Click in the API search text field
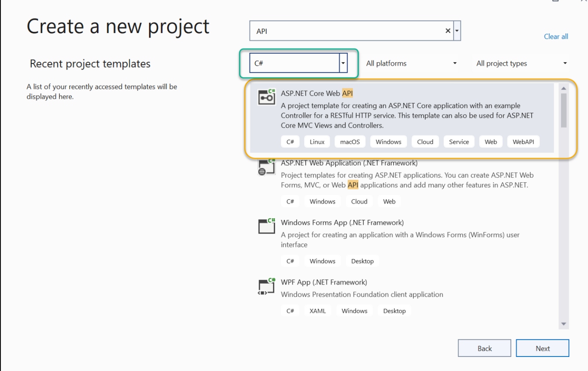This screenshot has height=371, width=588. pyautogui.click(x=343, y=31)
